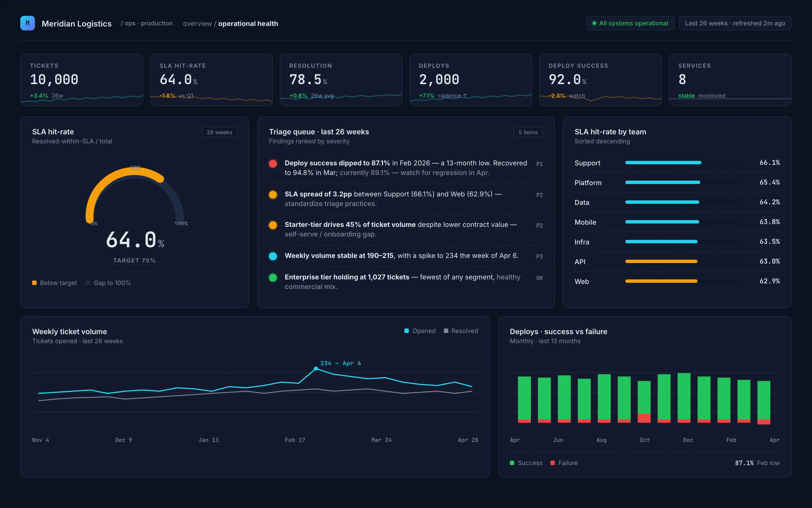This screenshot has height=508, width=812.
Task: Click the Data team progress bar
Action: click(662, 202)
